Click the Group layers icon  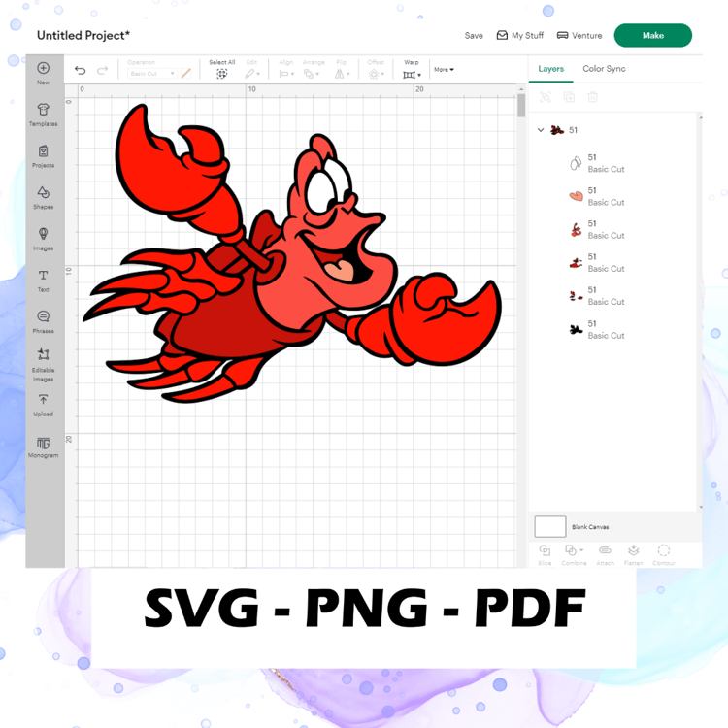(x=546, y=97)
